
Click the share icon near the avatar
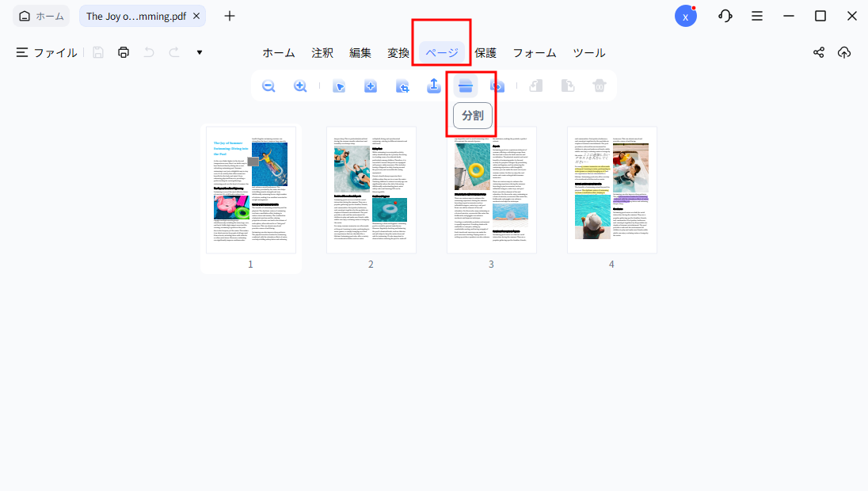pos(818,52)
